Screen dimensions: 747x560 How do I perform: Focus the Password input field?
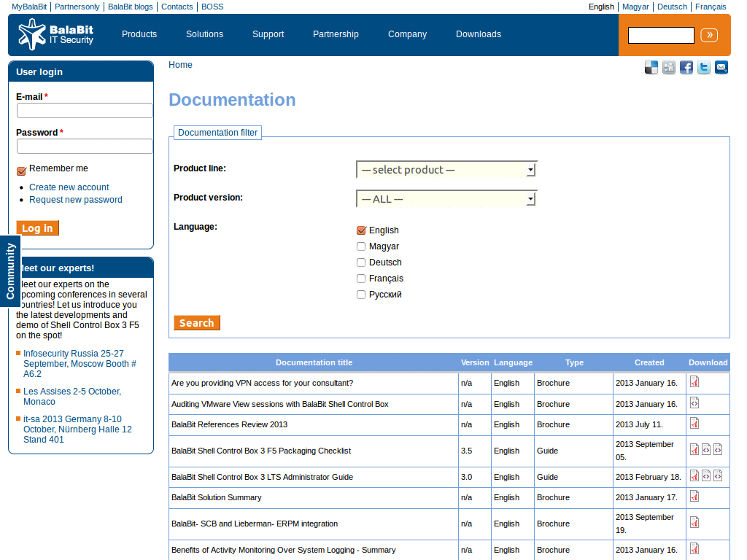pos(85,146)
